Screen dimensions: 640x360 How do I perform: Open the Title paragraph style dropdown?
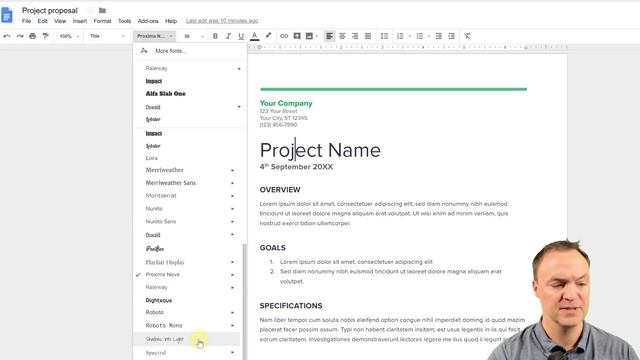(x=107, y=36)
